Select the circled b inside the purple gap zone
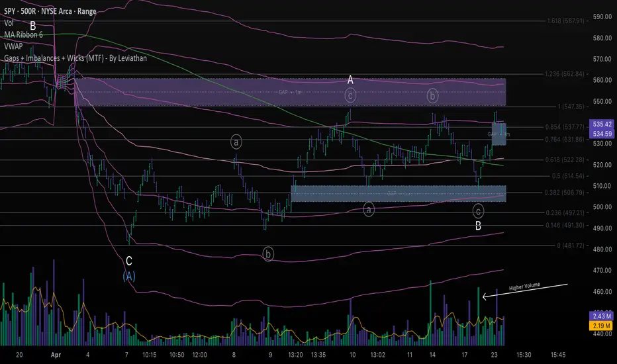The height and width of the screenshot is (364, 617). click(432, 95)
